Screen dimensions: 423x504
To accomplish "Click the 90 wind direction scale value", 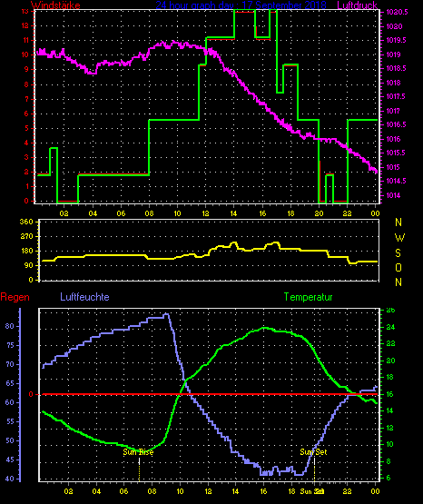I will click(28, 265).
